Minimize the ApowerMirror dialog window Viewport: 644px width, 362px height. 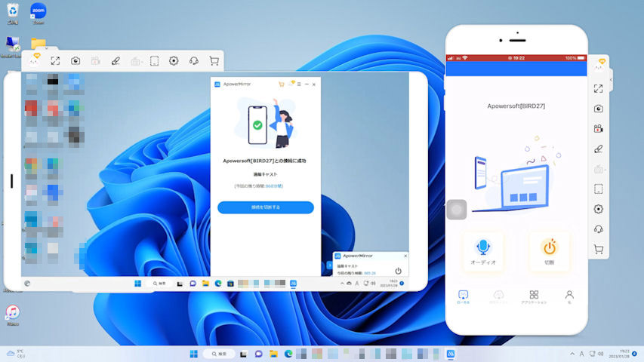pos(307,84)
